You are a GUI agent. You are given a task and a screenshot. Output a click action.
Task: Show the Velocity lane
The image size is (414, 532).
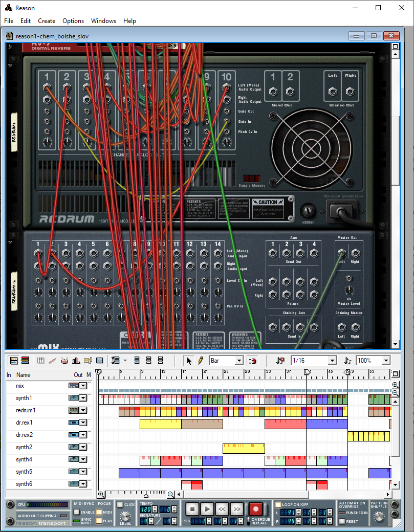coord(76,361)
